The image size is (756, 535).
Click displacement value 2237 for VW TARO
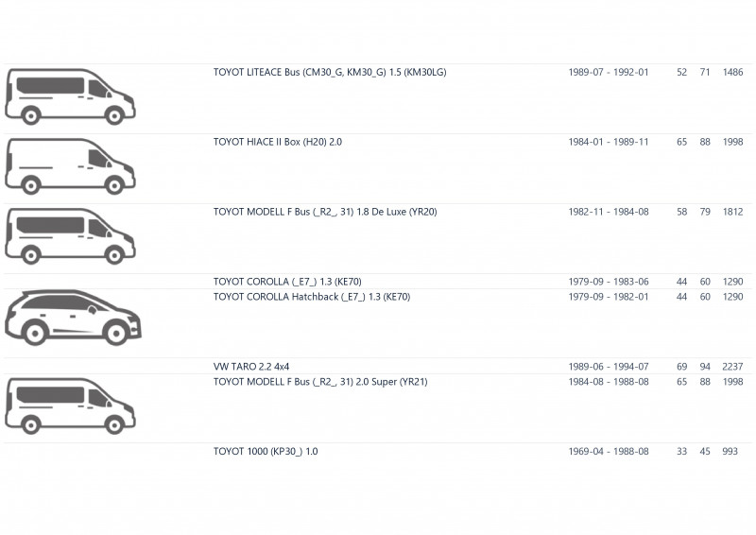pyautogui.click(x=732, y=367)
